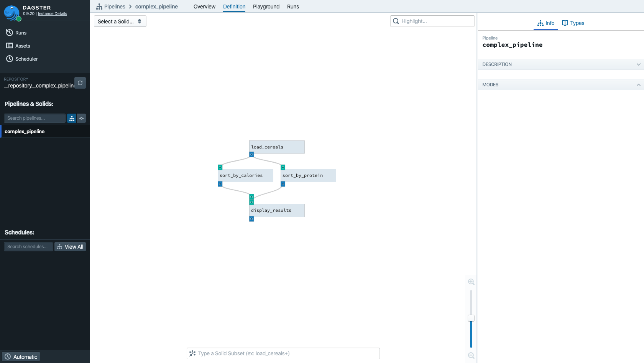Open Assets in sidebar
This screenshot has width=644, height=363.
pos(18,46)
